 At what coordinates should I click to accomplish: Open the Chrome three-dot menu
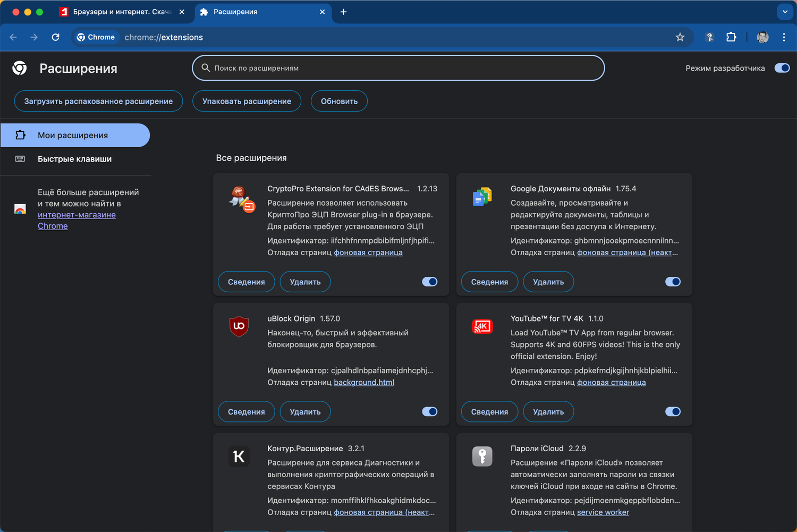[784, 37]
